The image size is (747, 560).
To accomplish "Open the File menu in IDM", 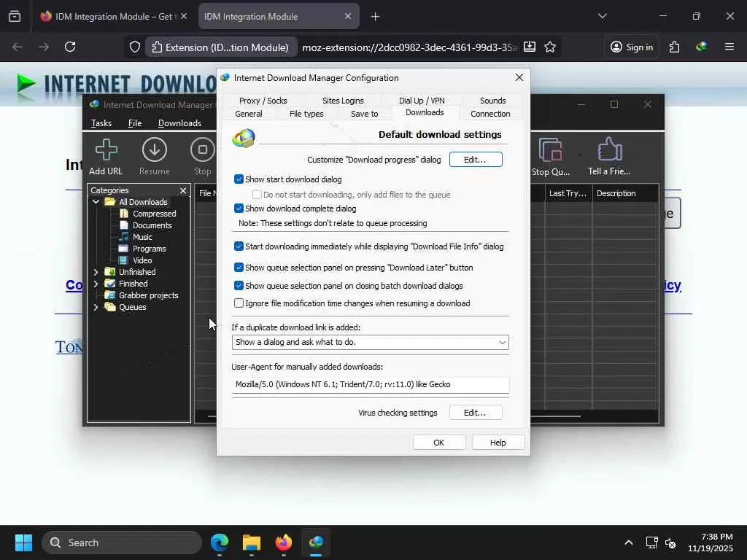I will (135, 123).
